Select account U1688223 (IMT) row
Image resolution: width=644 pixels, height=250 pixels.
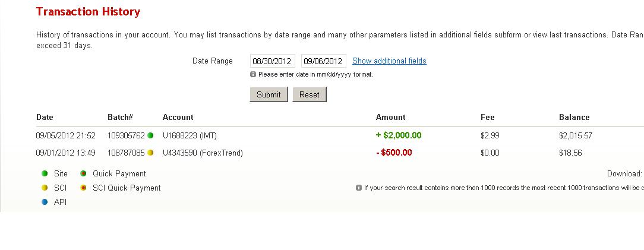click(x=190, y=135)
